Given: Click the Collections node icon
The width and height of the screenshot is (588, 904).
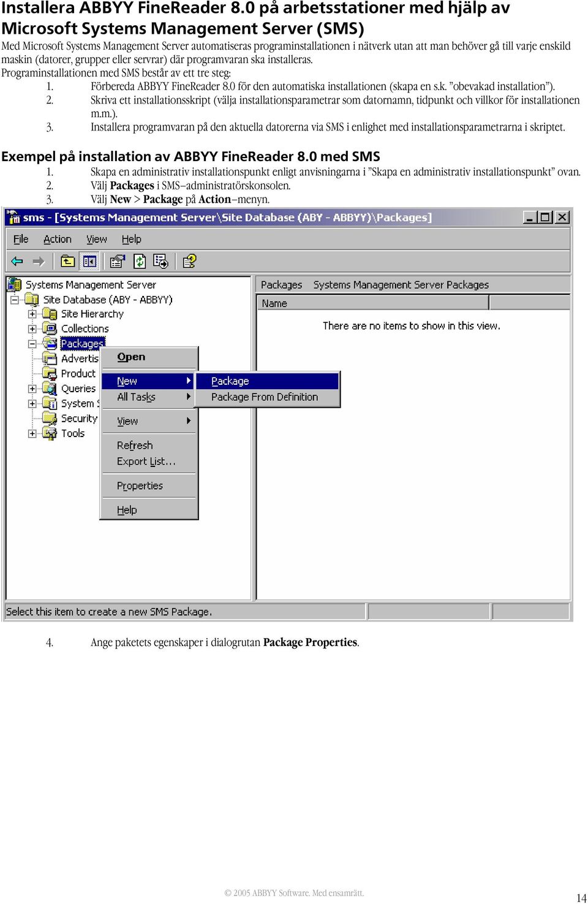Looking at the screenshot, I should [x=50, y=329].
